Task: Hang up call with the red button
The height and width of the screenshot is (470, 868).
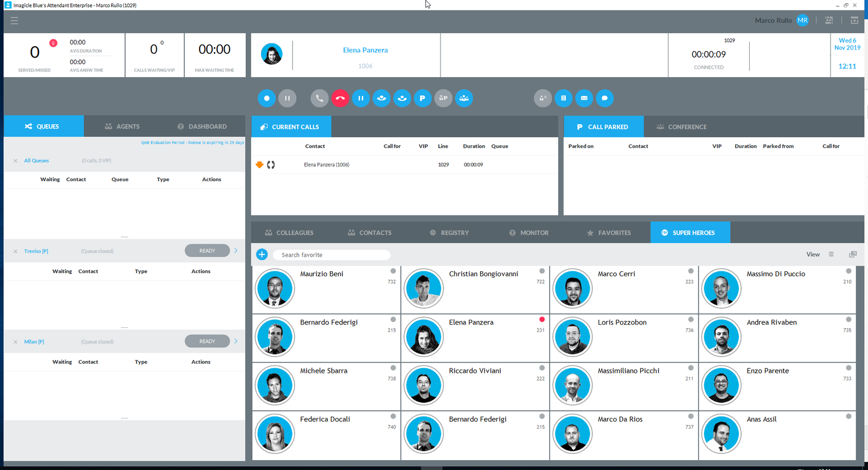Action: pyautogui.click(x=340, y=98)
